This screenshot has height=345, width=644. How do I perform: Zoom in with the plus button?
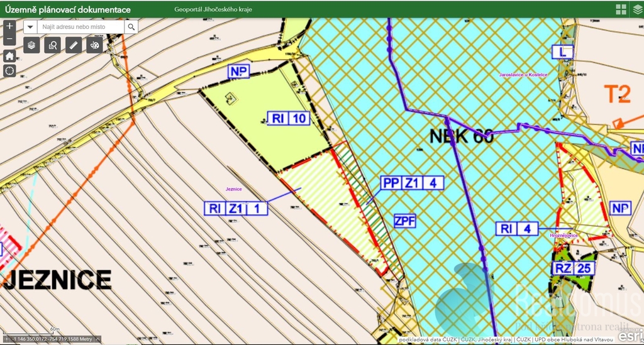9,26
